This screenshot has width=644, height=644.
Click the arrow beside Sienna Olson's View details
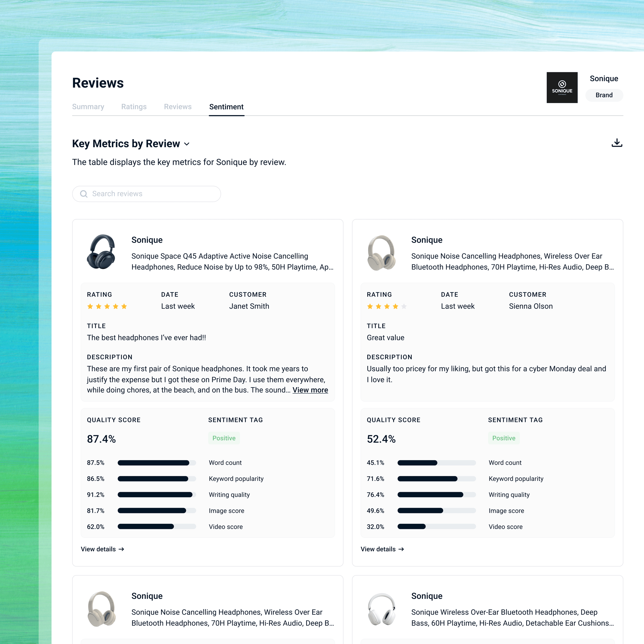pyautogui.click(x=401, y=549)
